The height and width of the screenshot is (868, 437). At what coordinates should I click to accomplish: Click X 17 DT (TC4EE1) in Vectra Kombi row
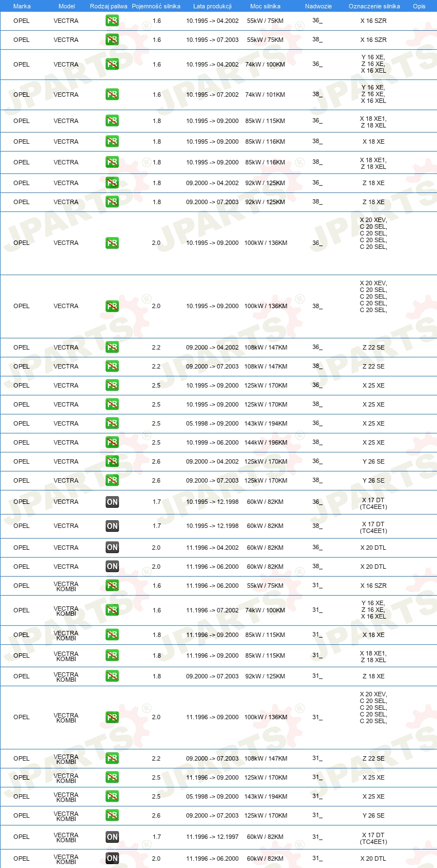pyautogui.click(x=373, y=838)
